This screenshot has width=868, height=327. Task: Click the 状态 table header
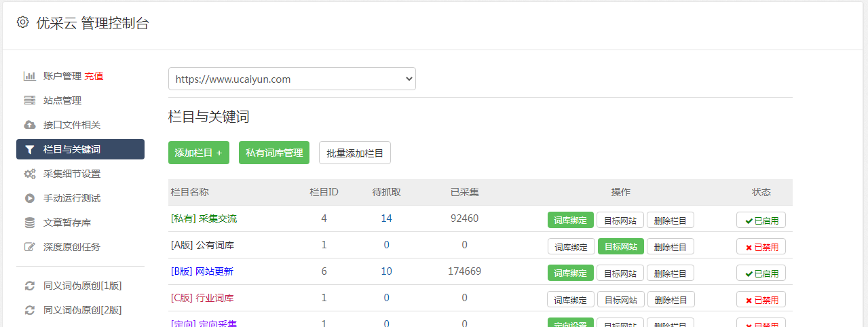(761, 192)
